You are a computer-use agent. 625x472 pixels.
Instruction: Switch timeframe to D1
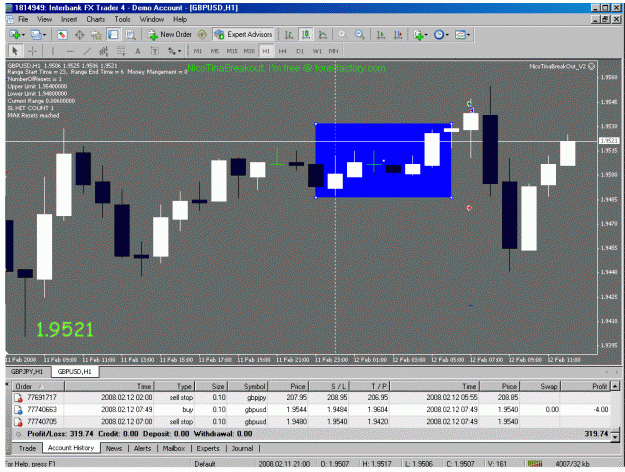click(300, 51)
